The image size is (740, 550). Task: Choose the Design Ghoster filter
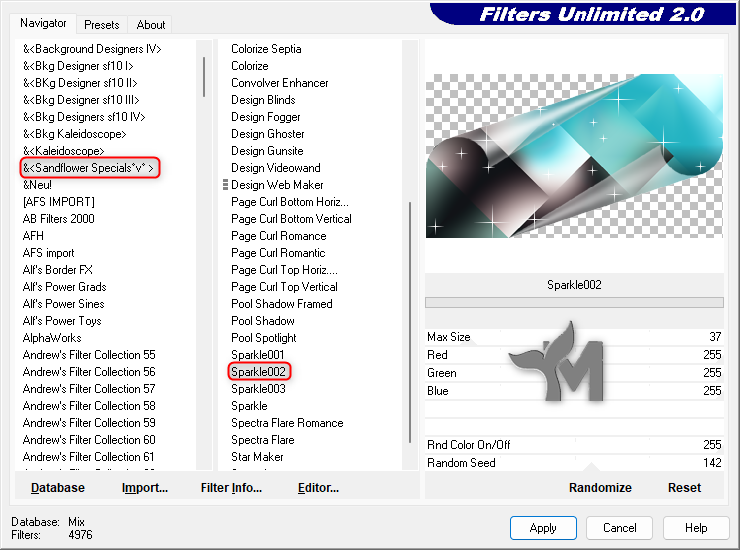(x=268, y=134)
